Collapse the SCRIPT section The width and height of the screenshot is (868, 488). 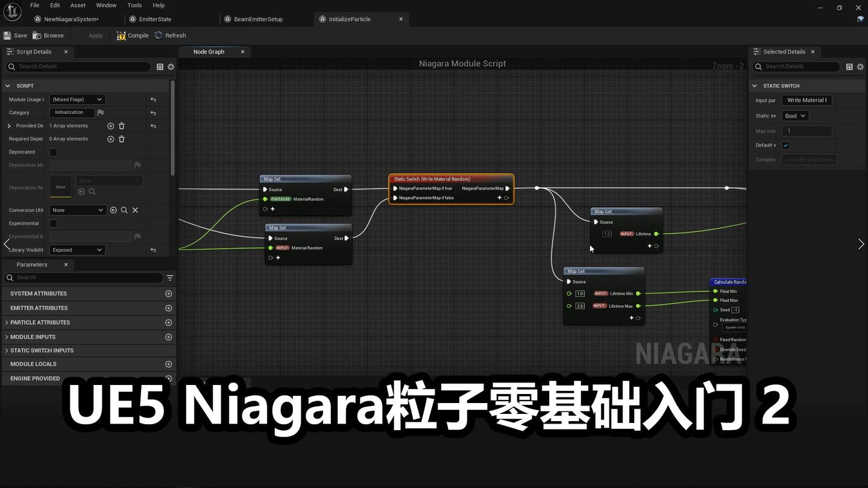click(x=8, y=86)
